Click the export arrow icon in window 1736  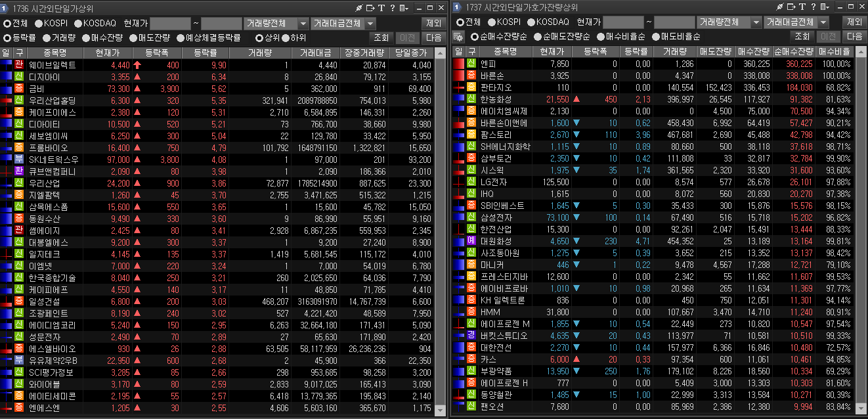click(370, 7)
